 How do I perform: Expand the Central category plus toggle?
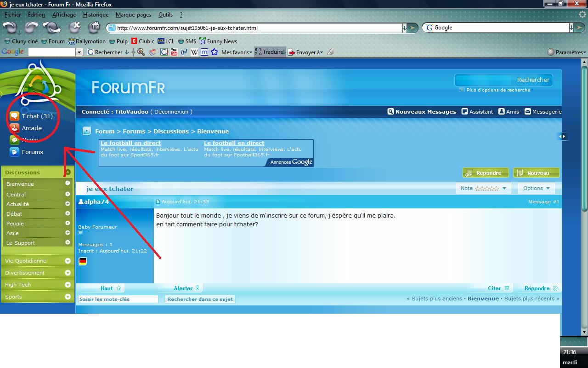coord(68,194)
